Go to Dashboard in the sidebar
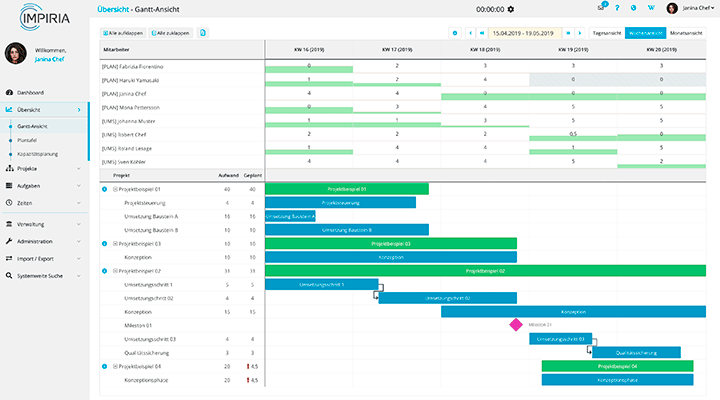 pos(45,92)
